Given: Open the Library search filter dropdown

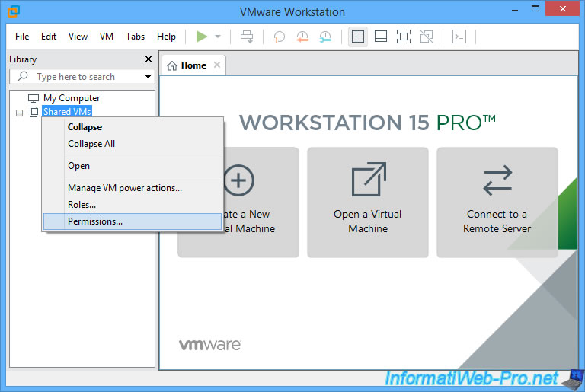Looking at the screenshot, I should 148,77.
